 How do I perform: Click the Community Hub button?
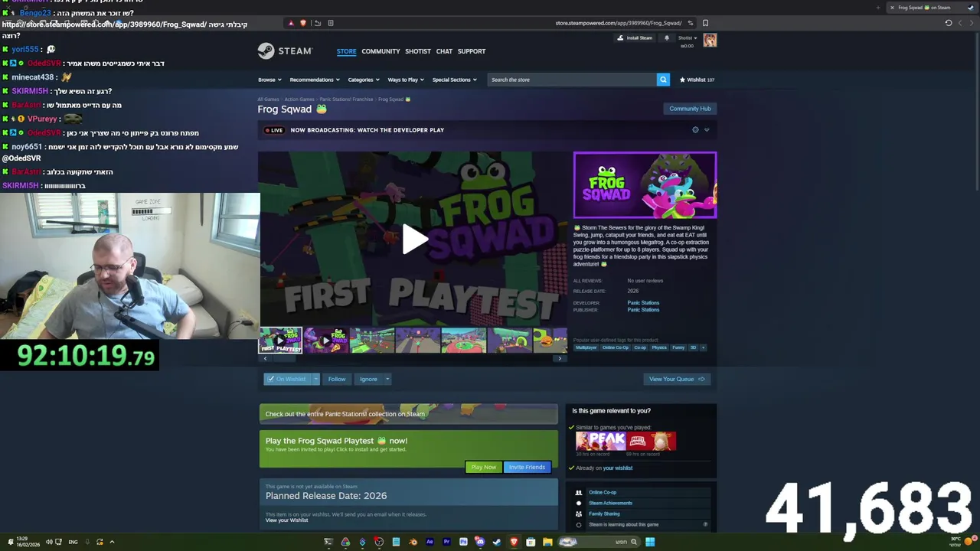point(690,109)
